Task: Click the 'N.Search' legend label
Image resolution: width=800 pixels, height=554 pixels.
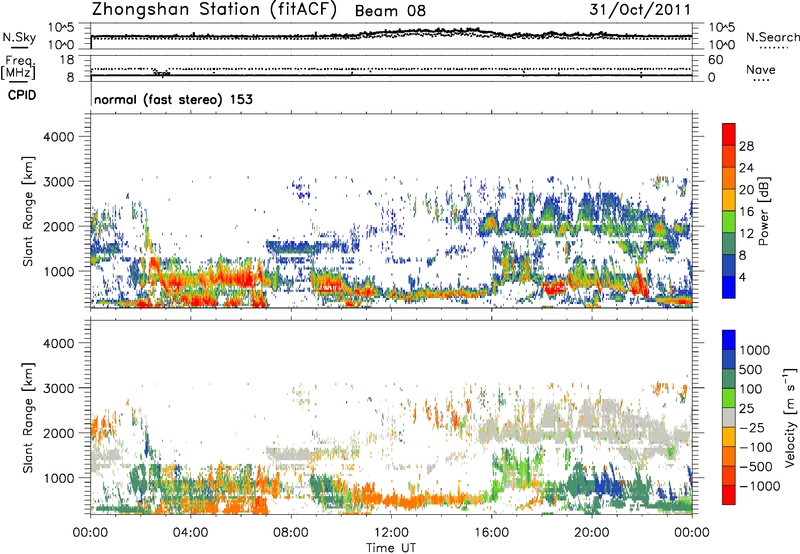Action: pos(772,37)
